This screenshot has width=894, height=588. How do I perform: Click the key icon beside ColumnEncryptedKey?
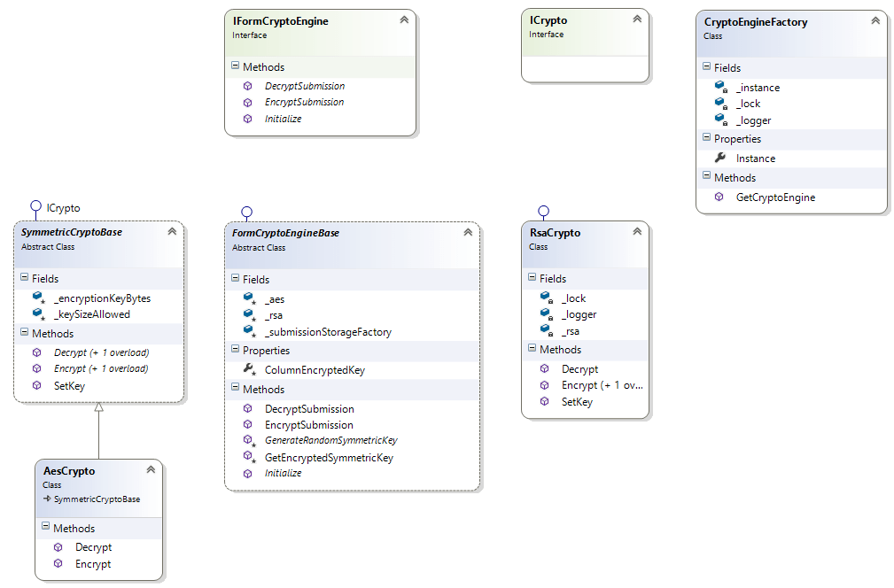point(249,367)
